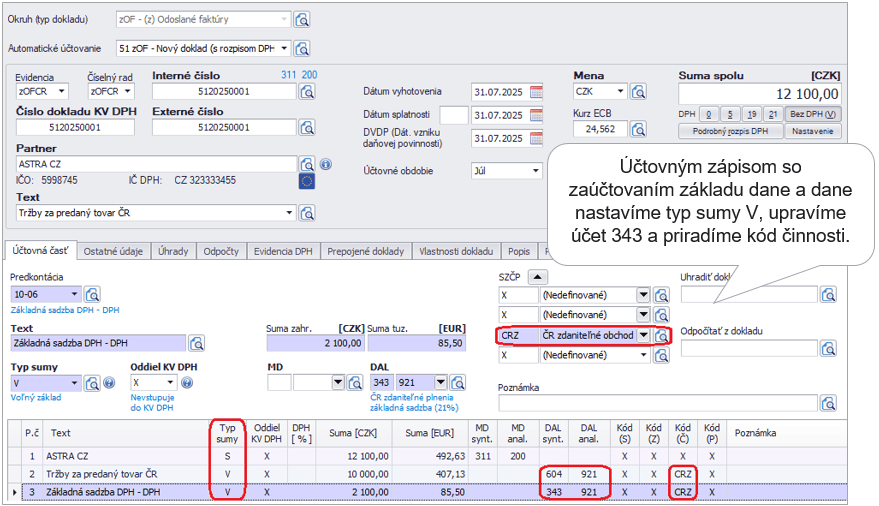The height and width of the screenshot is (506, 879).
Task: Toggle the Bez DPH (V) button
Action: click(x=813, y=114)
